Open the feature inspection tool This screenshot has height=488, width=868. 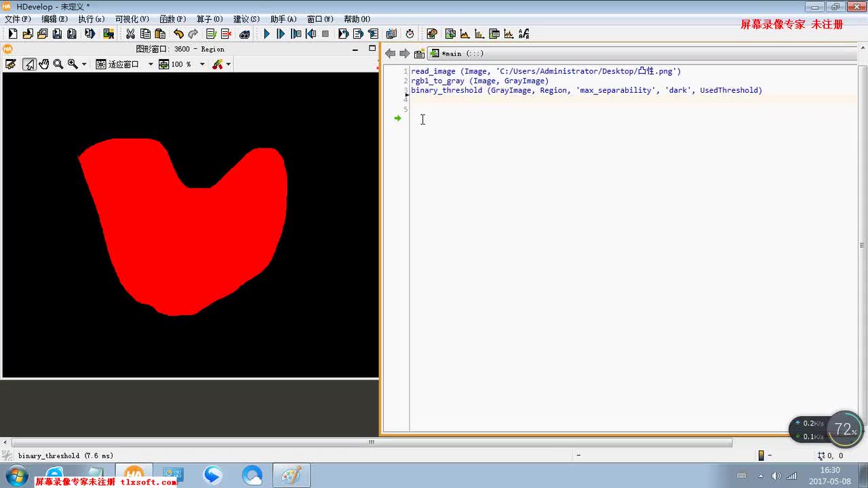(x=494, y=34)
